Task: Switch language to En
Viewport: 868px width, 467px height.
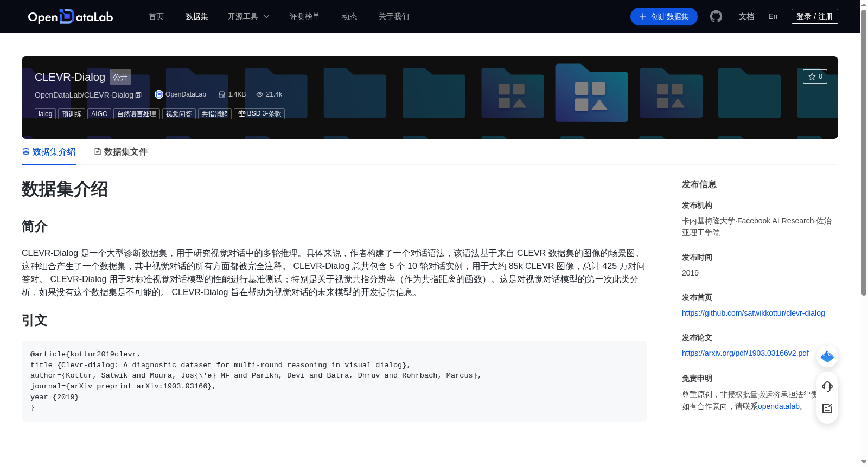Action: tap(773, 16)
